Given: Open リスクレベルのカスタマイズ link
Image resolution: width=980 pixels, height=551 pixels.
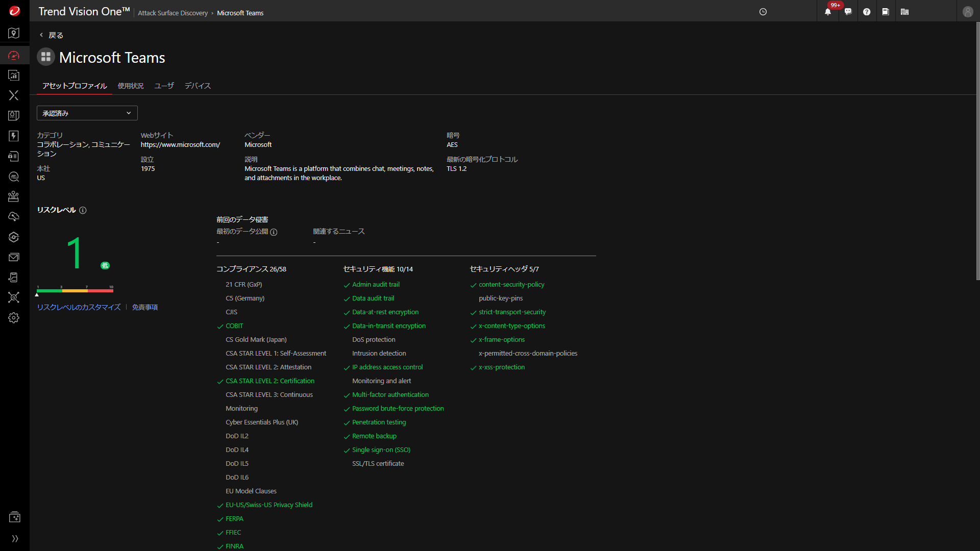Looking at the screenshot, I should click(79, 307).
